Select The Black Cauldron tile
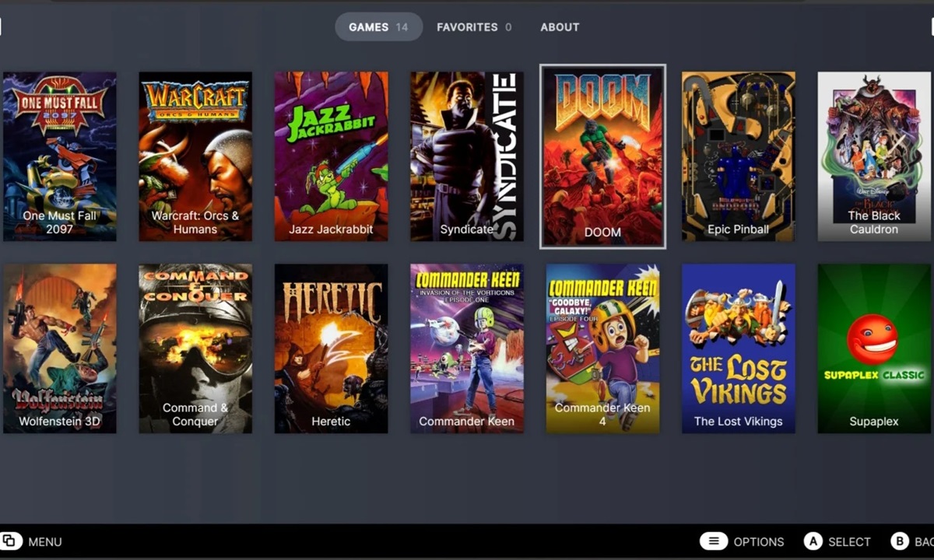The height and width of the screenshot is (560, 934). (x=873, y=156)
